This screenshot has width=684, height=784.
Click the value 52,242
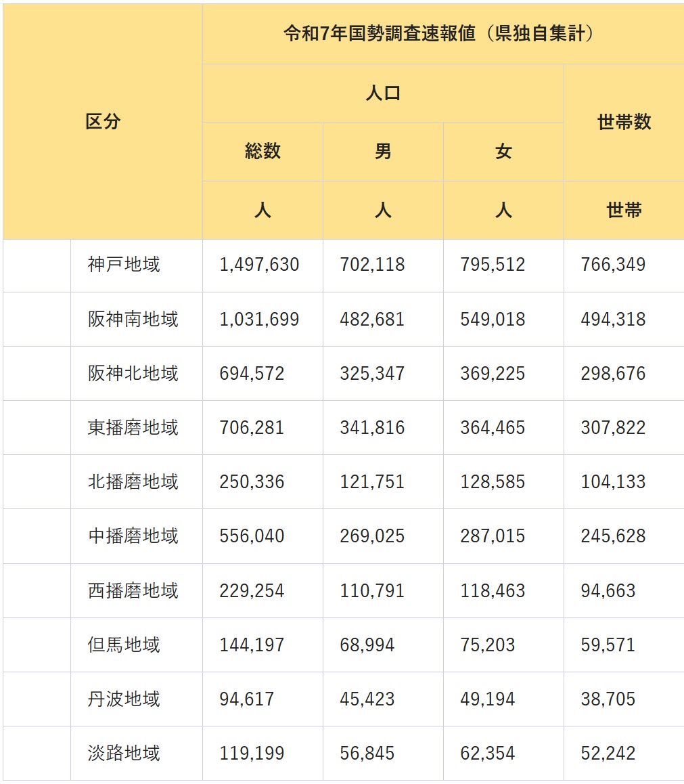(608, 754)
